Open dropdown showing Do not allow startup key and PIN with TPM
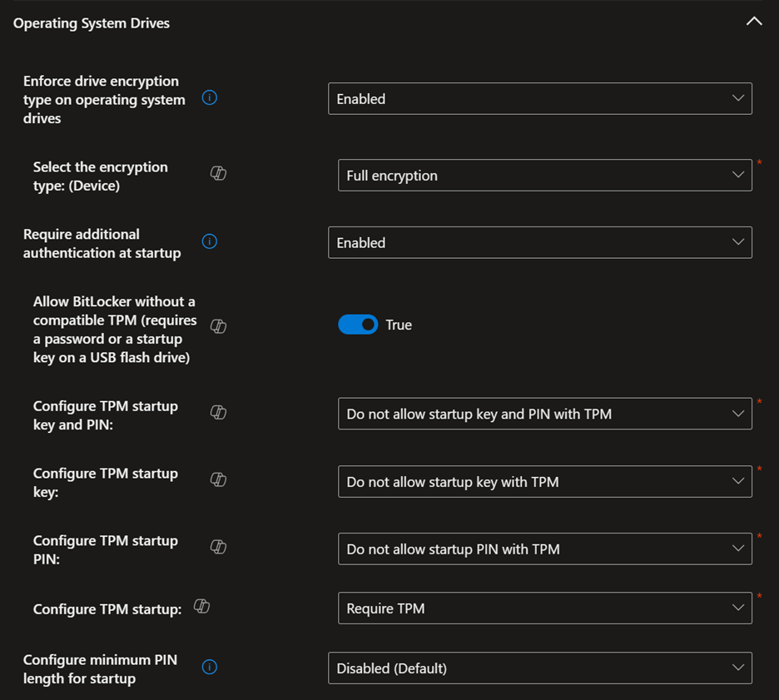 (545, 414)
